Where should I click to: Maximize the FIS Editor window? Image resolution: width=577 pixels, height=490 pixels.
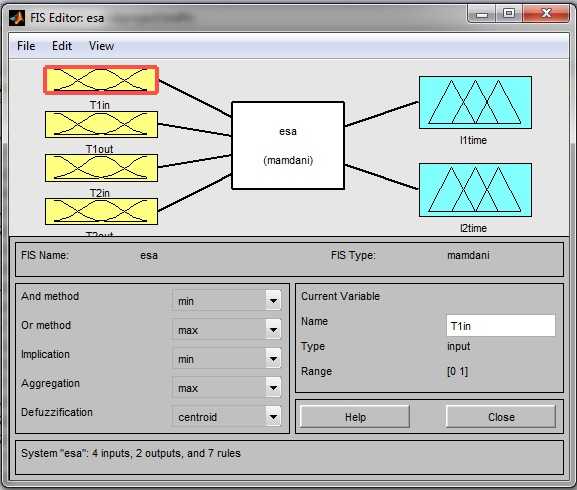(509, 14)
